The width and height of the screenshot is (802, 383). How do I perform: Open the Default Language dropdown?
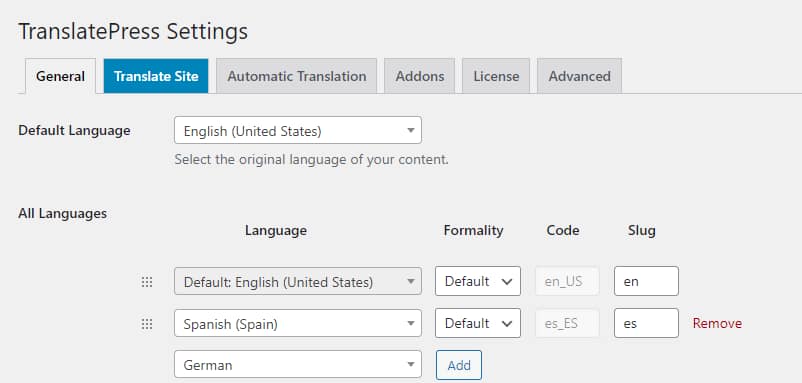298,130
